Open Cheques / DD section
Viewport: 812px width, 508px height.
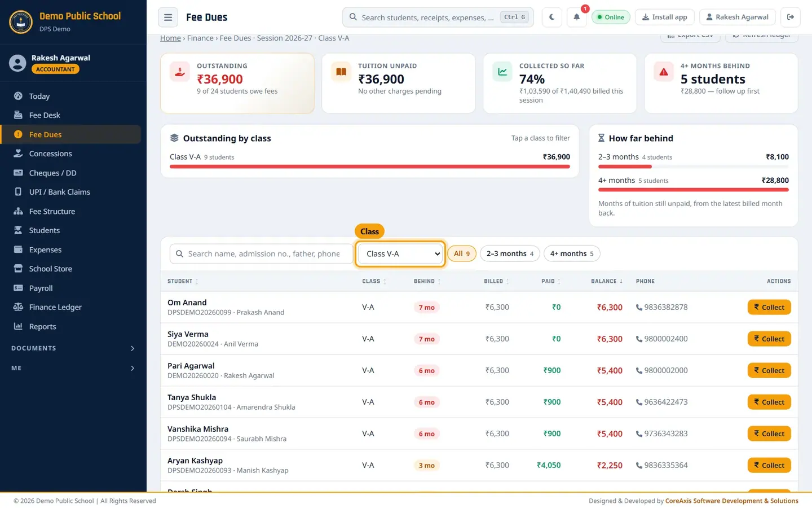coord(70,173)
